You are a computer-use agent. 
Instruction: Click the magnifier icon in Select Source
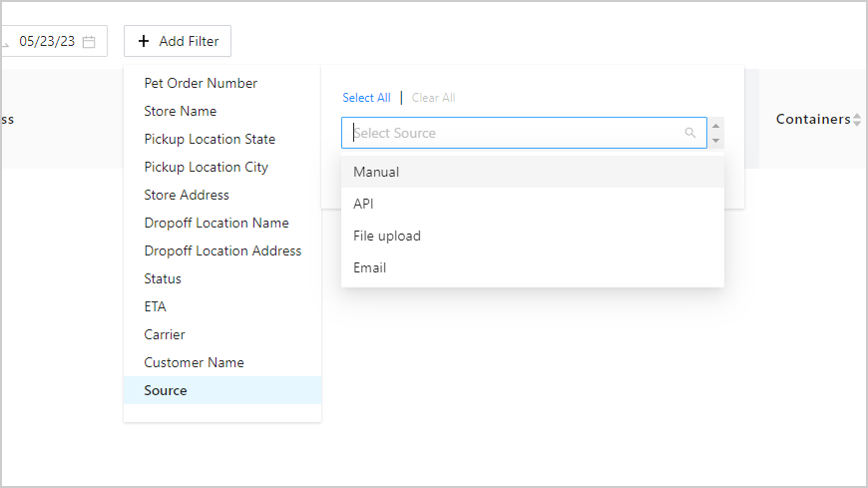[690, 133]
